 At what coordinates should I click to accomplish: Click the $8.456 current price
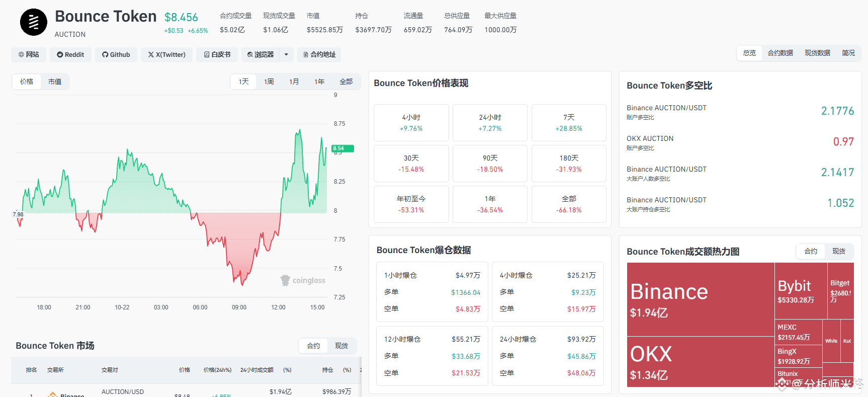181,18
